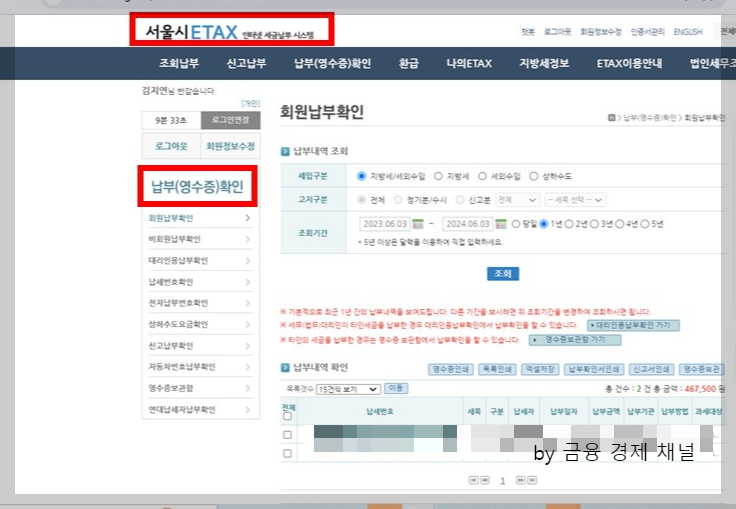Select the 지방세 only radio button

click(x=438, y=176)
